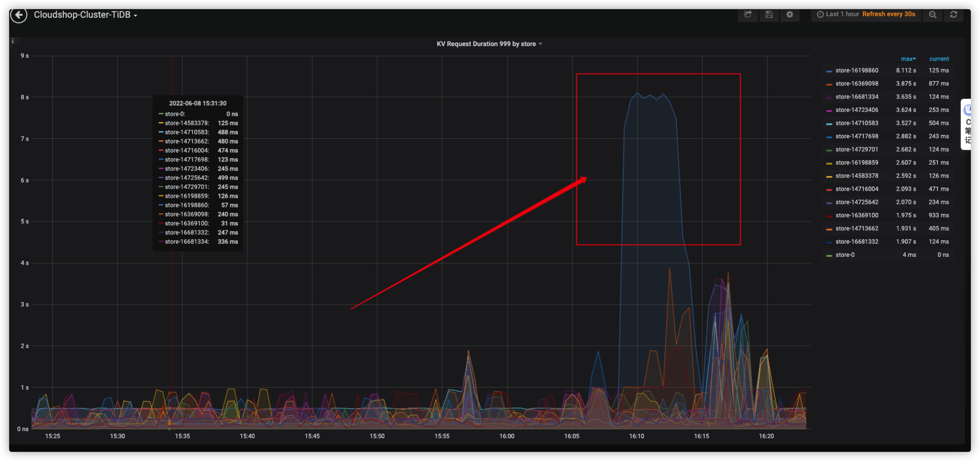
Task: Toggle series store-14710583 in legend
Action: click(857, 123)
